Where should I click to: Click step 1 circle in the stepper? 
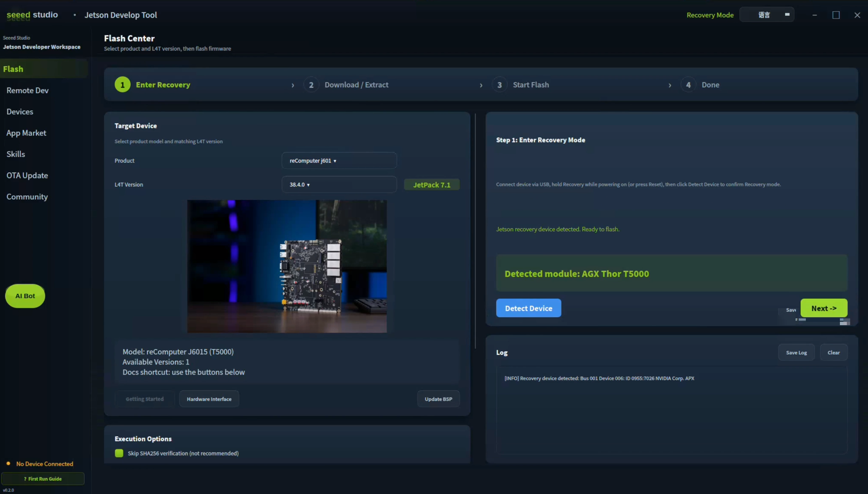coord(123,85)
